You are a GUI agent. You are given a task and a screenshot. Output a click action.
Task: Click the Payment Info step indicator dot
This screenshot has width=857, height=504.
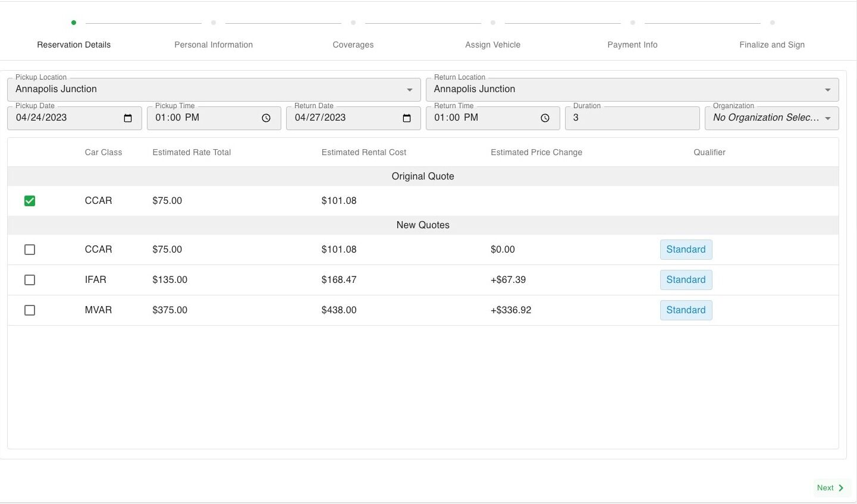click(632, 22)
